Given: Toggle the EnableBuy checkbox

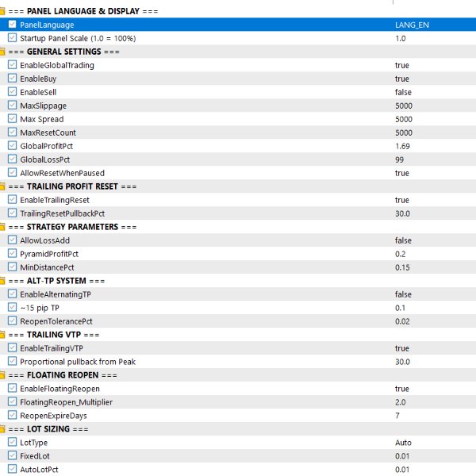Looking at the screenshot, I should tap(12, 79).
